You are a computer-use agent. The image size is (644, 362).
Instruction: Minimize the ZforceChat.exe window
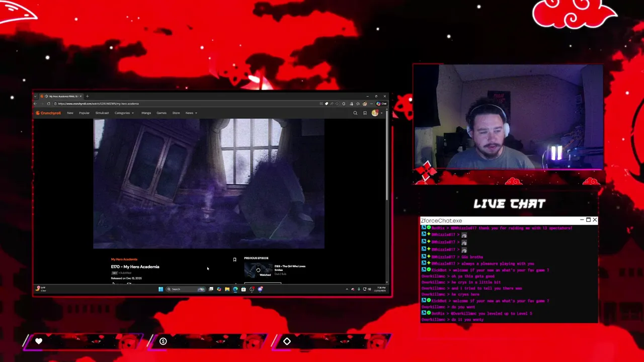click(x=582, y=220)
